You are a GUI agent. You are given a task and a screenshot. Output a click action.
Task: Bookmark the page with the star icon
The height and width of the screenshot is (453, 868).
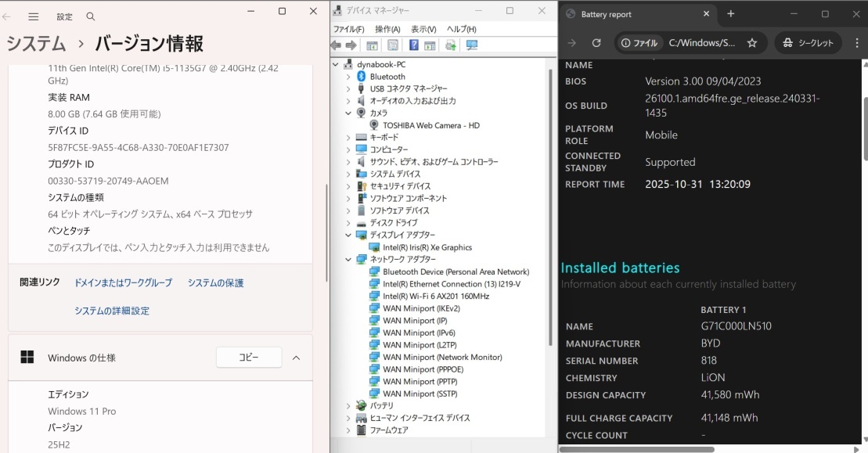coord(752,43)
